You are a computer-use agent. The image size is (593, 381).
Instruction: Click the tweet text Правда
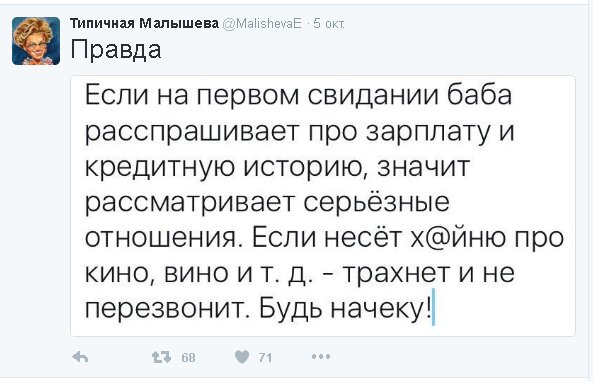pos(116,50)
